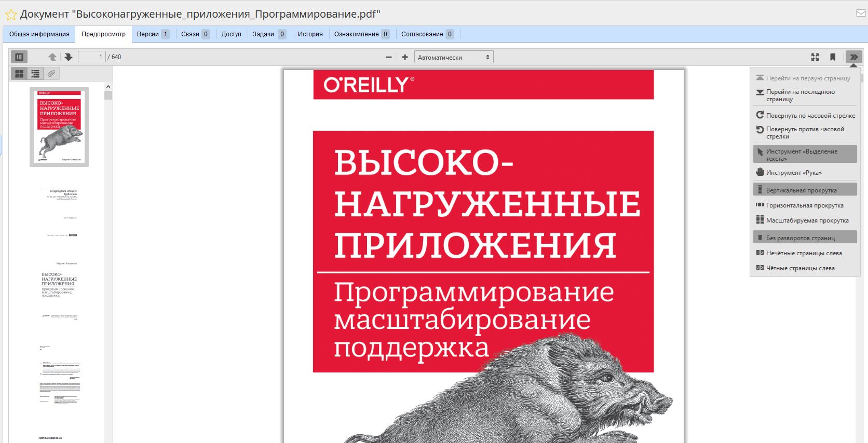This screenshot has width=868, height=443.
Task: Click the bookmark icon in toolbar
Action: click(833, 57)
